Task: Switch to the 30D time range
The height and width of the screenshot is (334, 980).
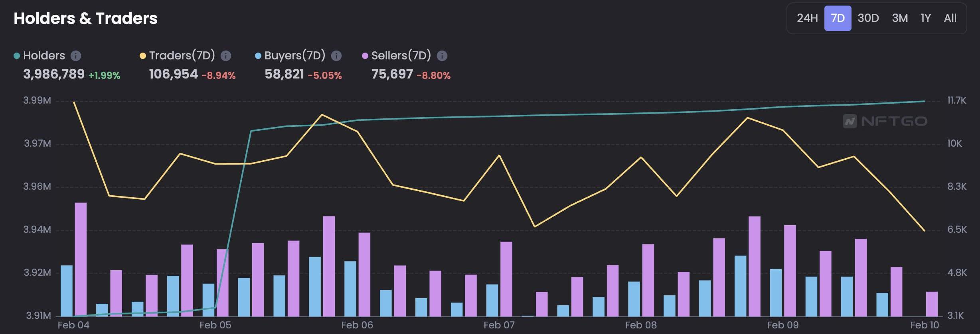Action: [868, 18]
